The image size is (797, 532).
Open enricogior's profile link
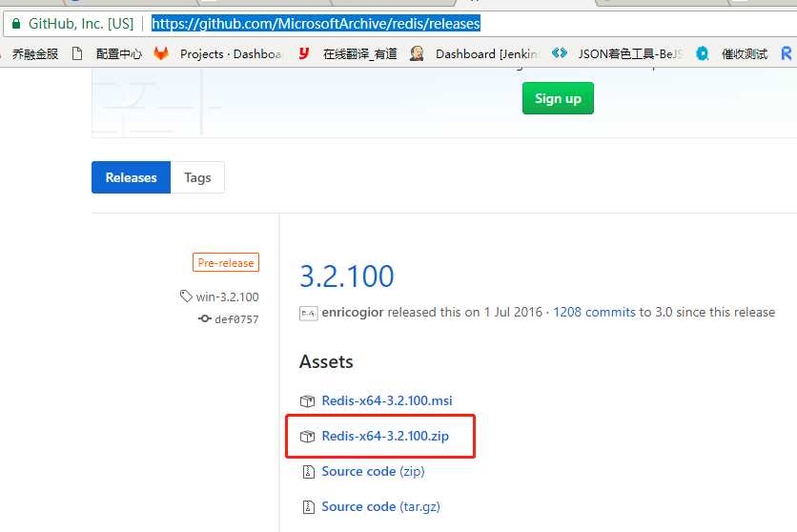(x=352, y=312)
